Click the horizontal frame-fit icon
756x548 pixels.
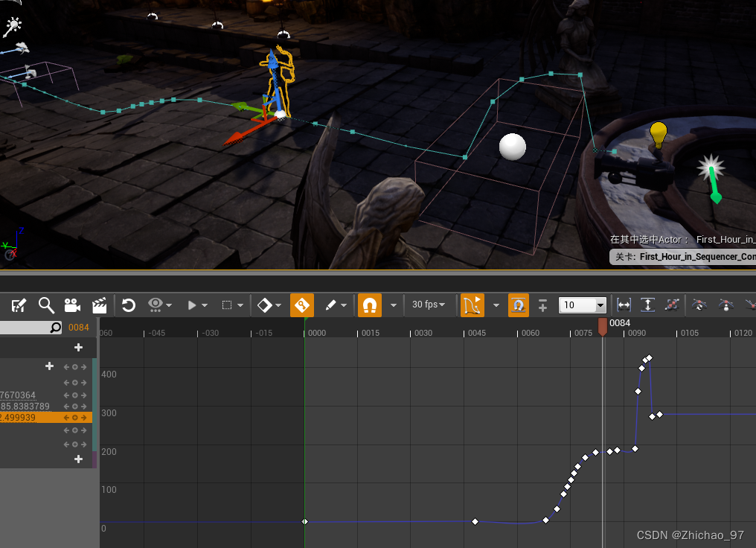coord(624,305)
